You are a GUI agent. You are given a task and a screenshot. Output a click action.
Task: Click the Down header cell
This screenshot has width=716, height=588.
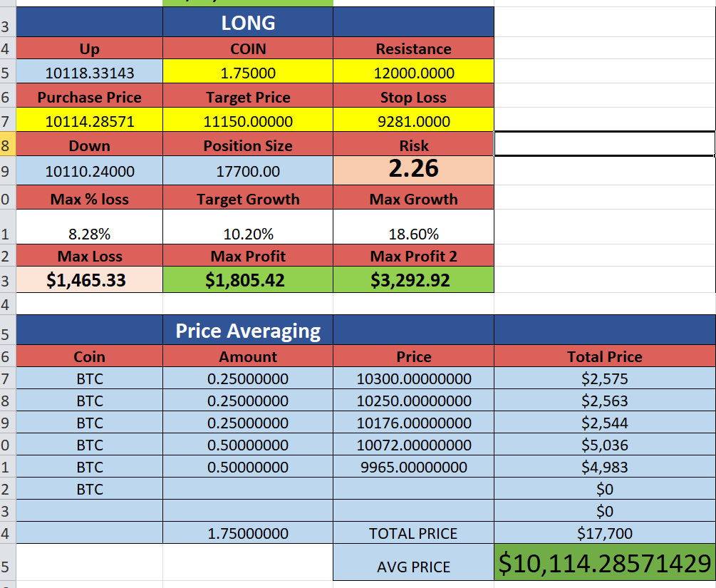[90, 145]
